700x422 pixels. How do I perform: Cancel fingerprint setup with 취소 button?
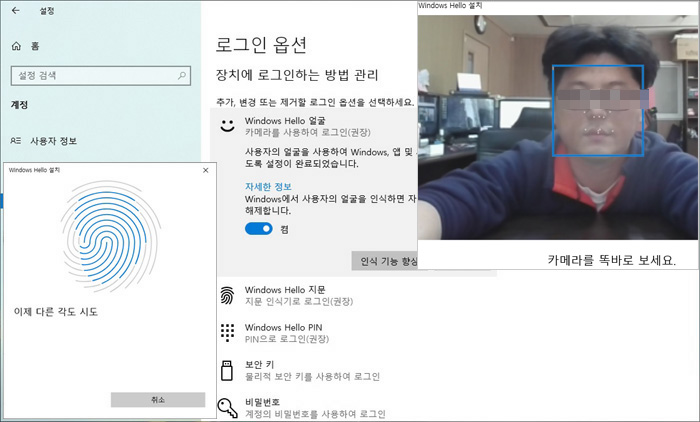click(x=158, y=400)
